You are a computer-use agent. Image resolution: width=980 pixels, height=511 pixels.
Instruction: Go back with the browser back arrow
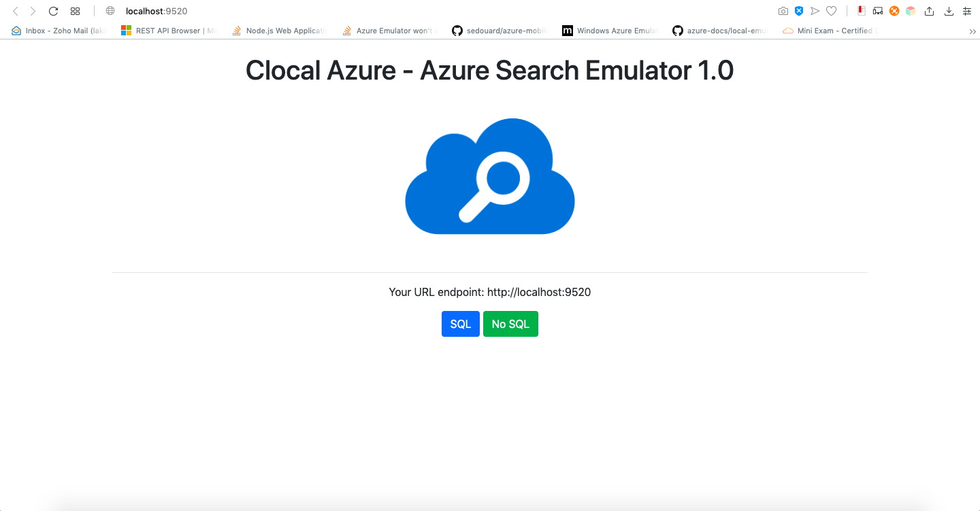pos(16,11)
